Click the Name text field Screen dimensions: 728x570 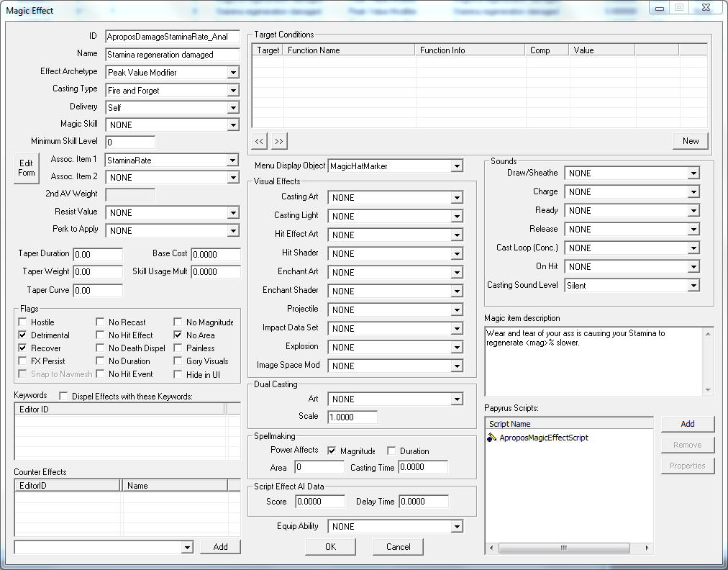click(172, 55)
